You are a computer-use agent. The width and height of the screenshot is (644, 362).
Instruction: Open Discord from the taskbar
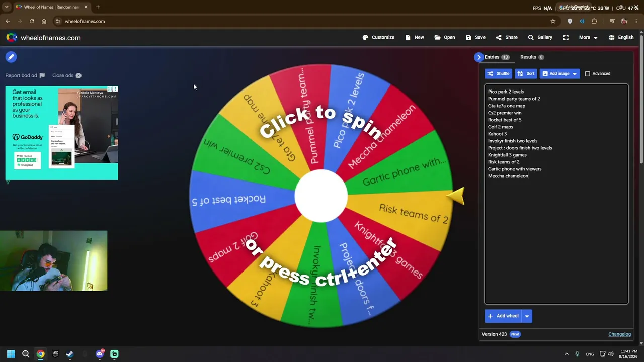tap(100, 354)
